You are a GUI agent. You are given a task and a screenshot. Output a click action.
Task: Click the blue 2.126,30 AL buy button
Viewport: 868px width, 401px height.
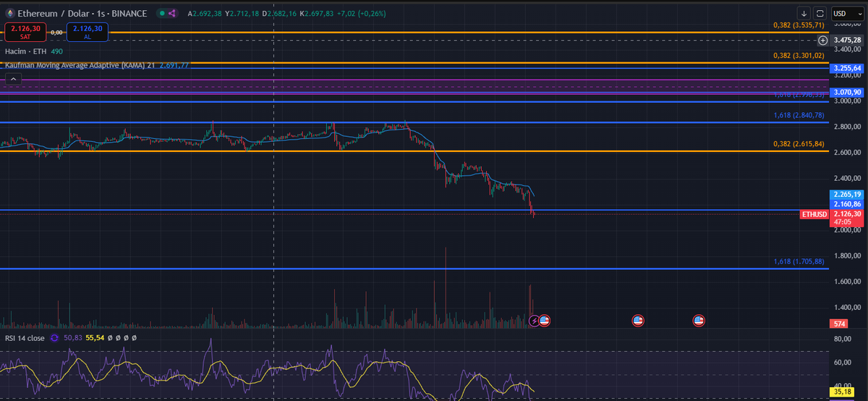tap(88, 32)
